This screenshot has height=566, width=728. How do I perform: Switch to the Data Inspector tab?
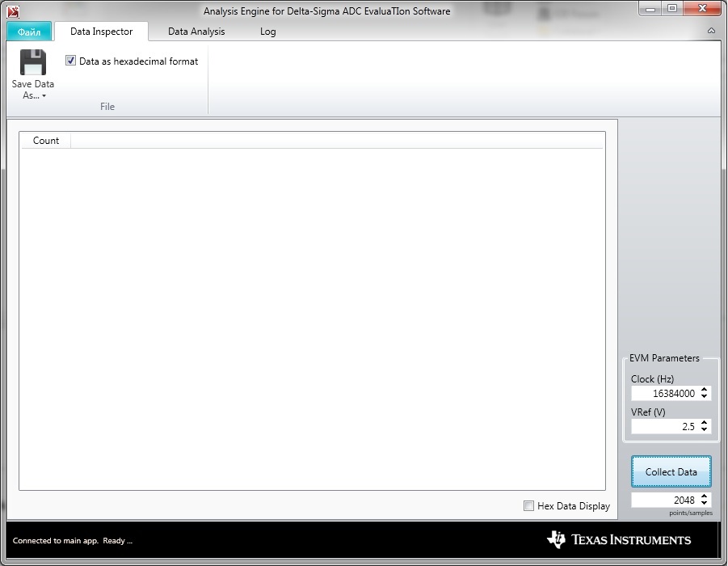pos(101,32)
